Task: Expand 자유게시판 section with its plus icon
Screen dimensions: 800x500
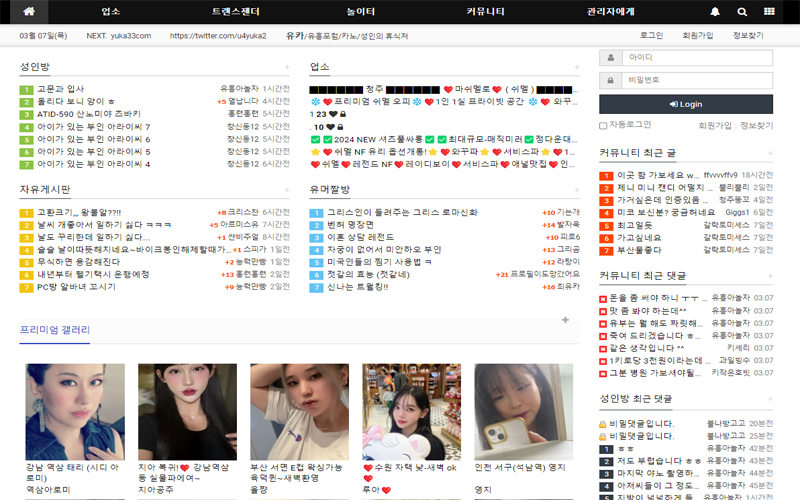Action: pyautogui.click(x=287, y=190)
